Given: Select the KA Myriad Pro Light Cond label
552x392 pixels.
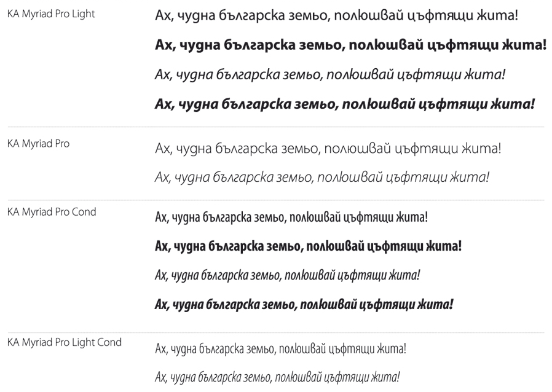Looking at the screenshot, I should 65,342.
